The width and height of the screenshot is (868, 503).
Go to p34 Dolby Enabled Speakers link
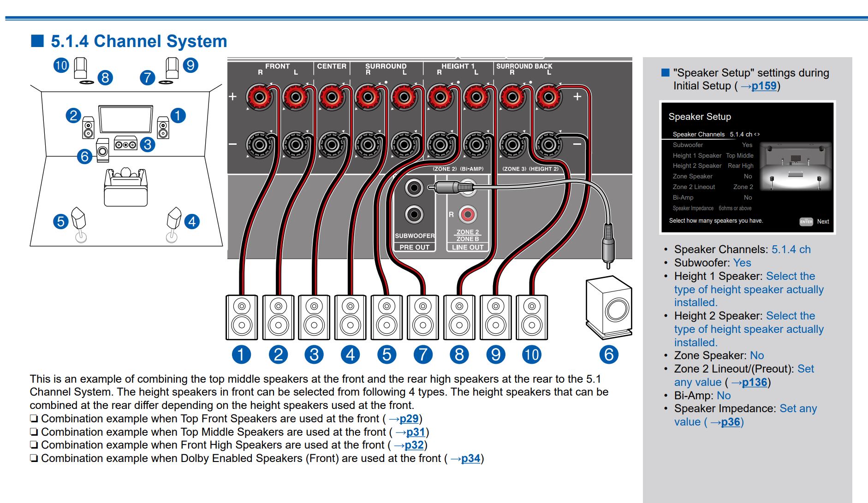[x=470, y=458]
